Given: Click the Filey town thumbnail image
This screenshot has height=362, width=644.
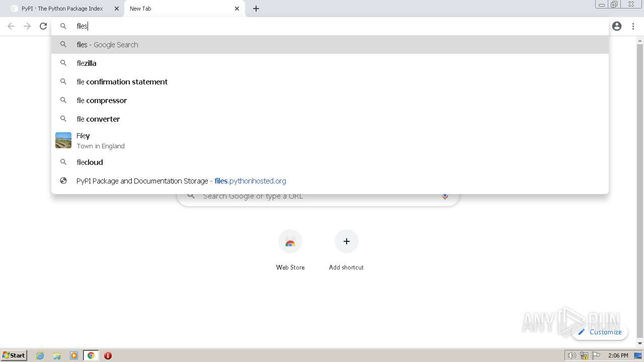Looking at the screenshot, I should (x=63, y=140).
